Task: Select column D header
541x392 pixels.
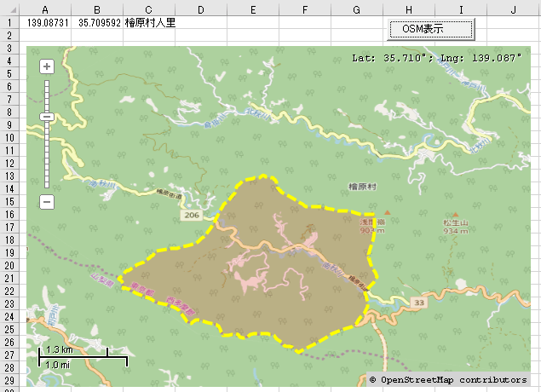Action: click(201, 9)
